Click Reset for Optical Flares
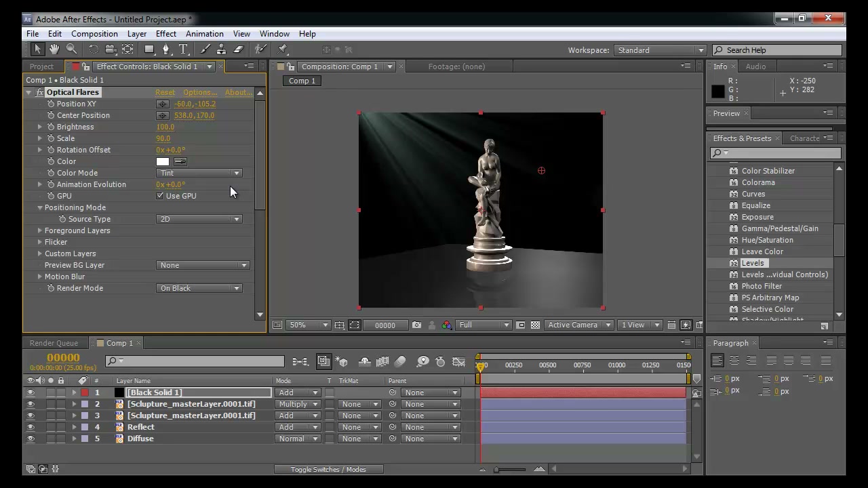This screenshot has width=868, height=488. [165, 92]
